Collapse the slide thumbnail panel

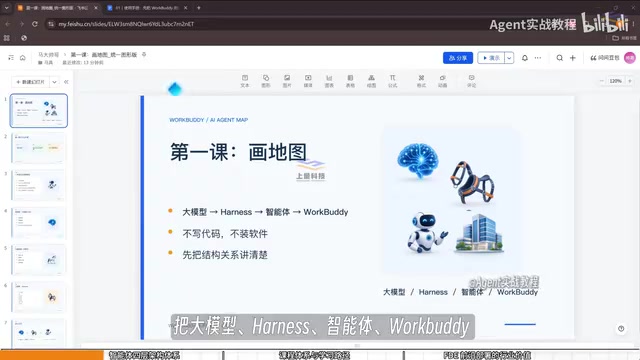[x=66, y=82]
